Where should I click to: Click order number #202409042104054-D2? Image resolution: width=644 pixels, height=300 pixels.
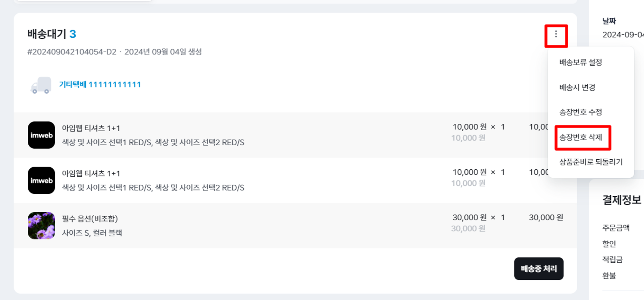[72, 52]
